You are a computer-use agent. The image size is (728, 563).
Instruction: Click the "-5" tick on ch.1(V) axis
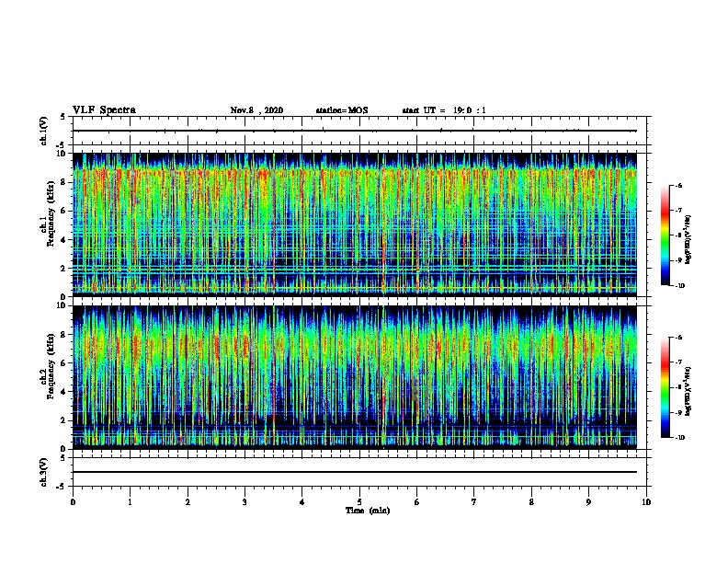coord(62,145)
